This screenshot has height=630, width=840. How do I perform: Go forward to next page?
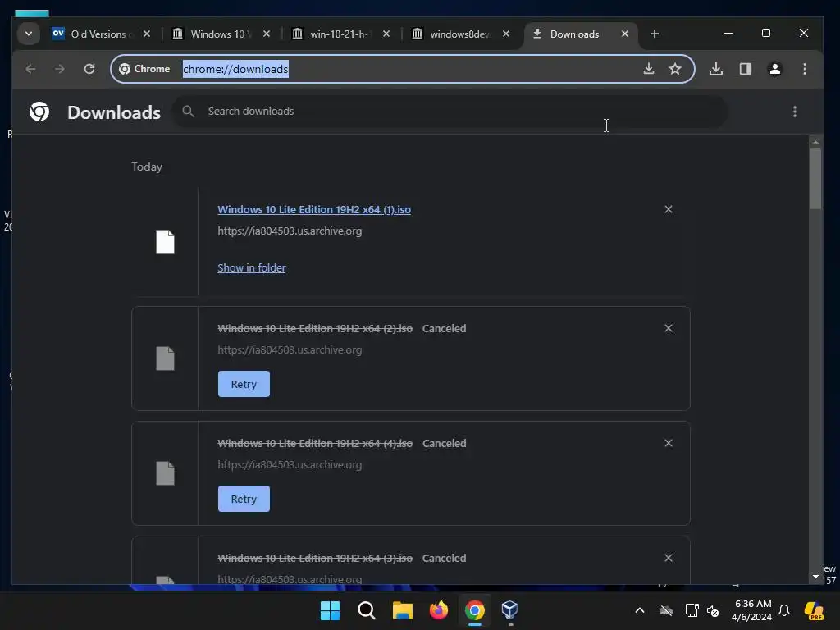[x=59, y=69]
